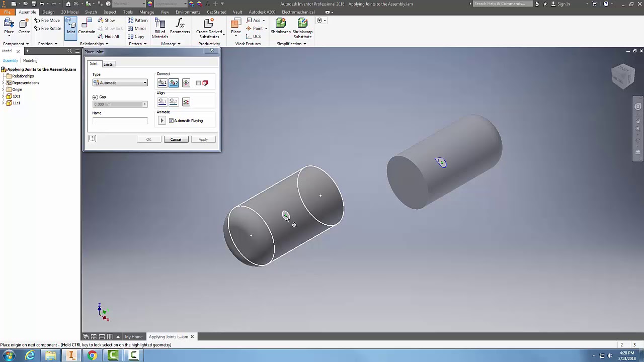
Task: Click the OK button
Action: tap(148, 139)
